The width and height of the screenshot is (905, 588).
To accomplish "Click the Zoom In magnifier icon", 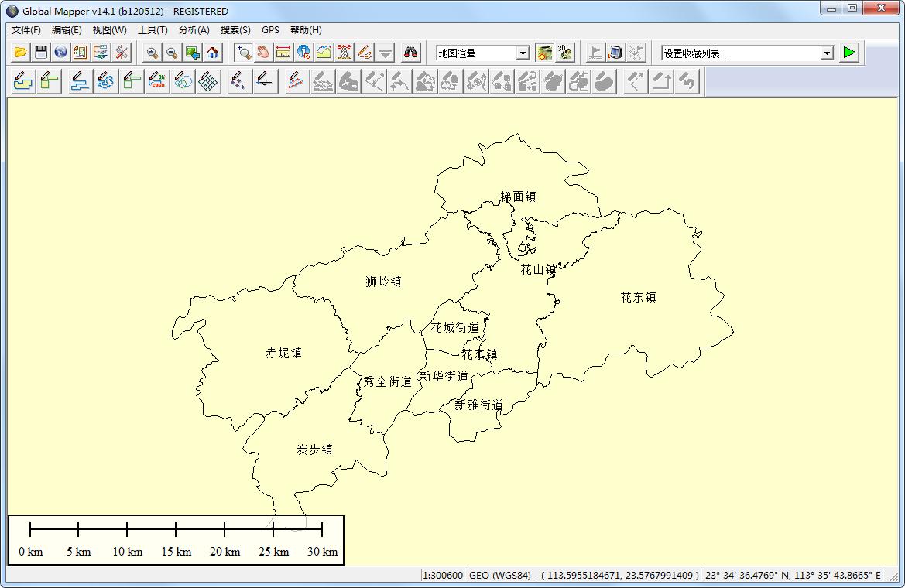I will coord(153,53).
